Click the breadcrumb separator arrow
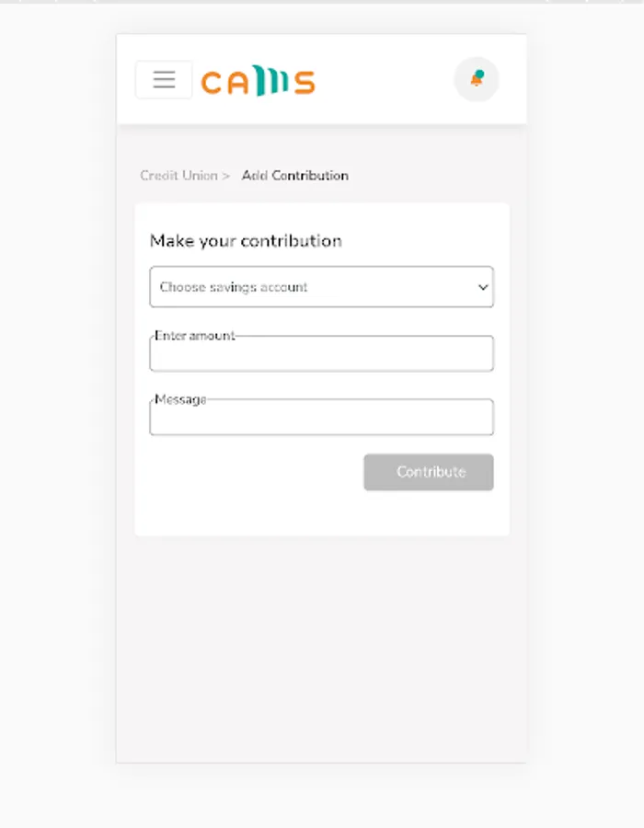The image size is (644, 828). coord(226,176)
